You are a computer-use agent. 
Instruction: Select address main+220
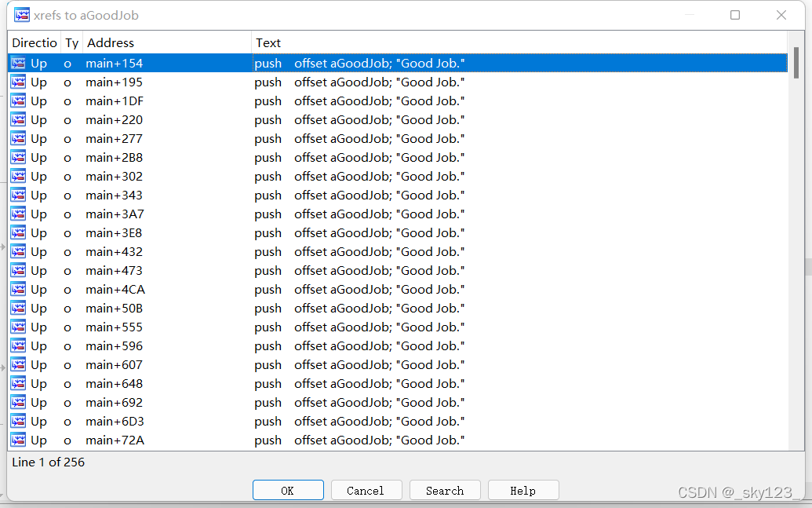pos(114,120)
